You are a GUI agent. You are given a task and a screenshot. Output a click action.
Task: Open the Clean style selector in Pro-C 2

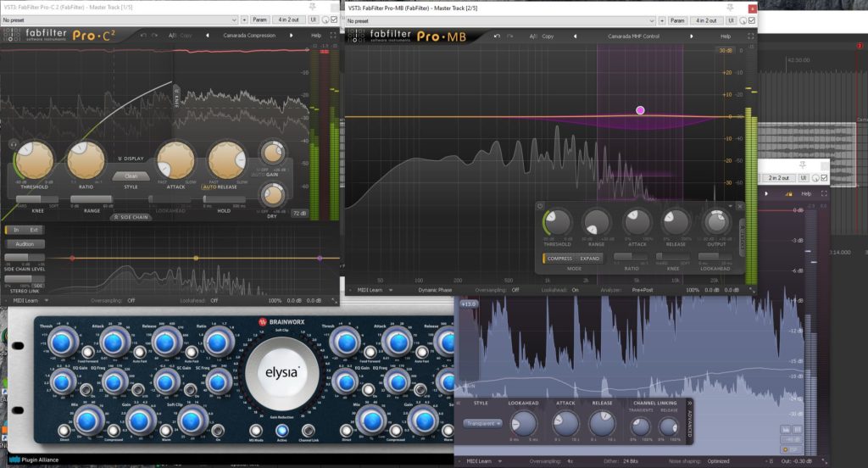131,176
